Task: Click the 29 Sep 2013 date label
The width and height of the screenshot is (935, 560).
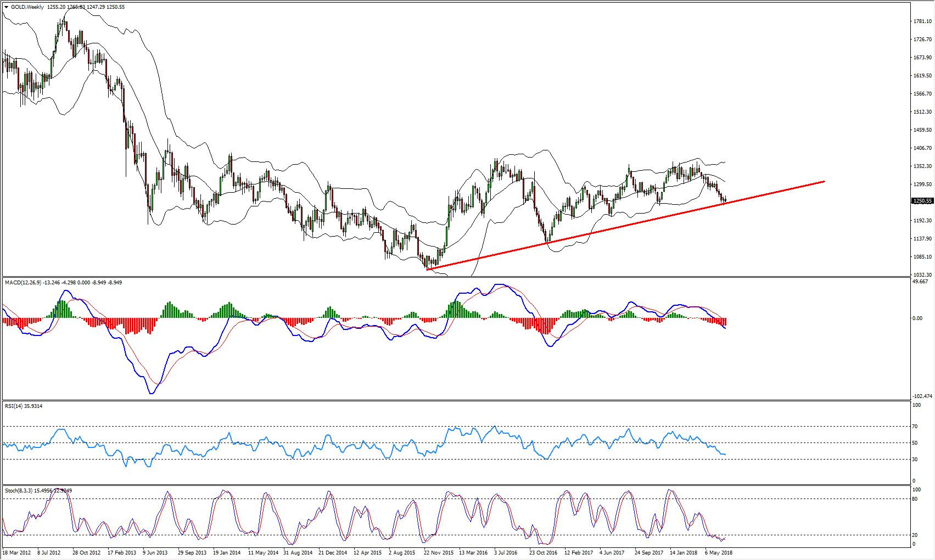Action: [x=192, y=553]
